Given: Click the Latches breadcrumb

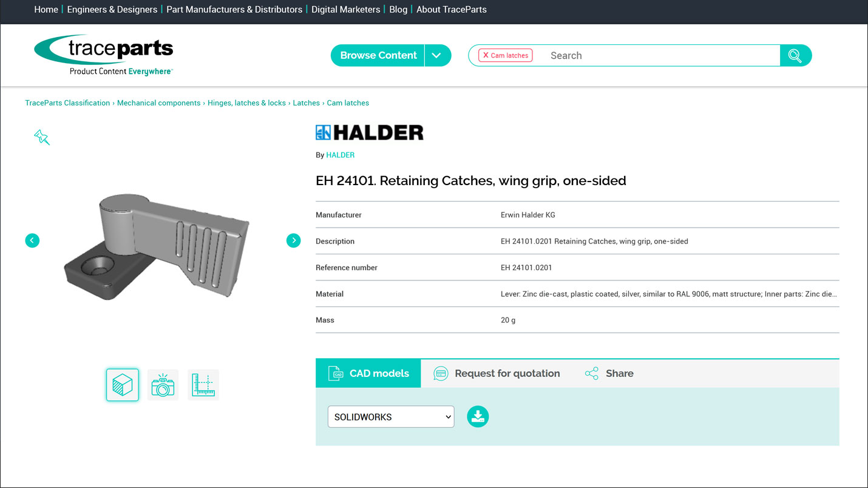Looking at the screenshot, I should [x=306, y=103].
